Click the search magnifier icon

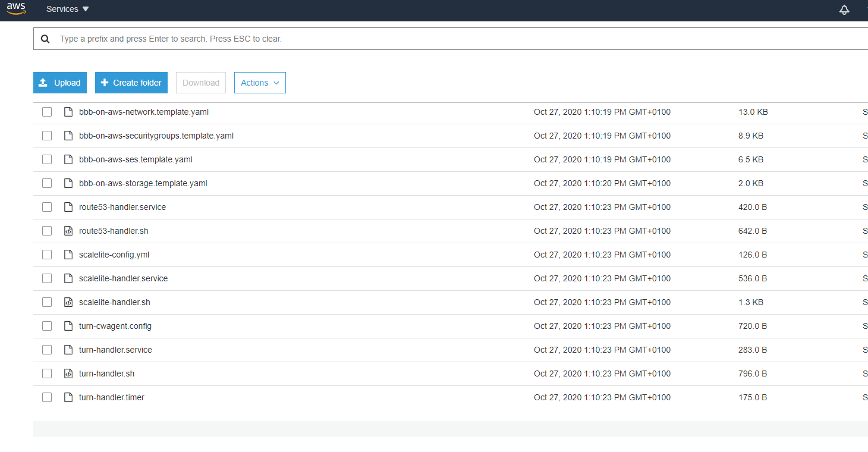45,39
